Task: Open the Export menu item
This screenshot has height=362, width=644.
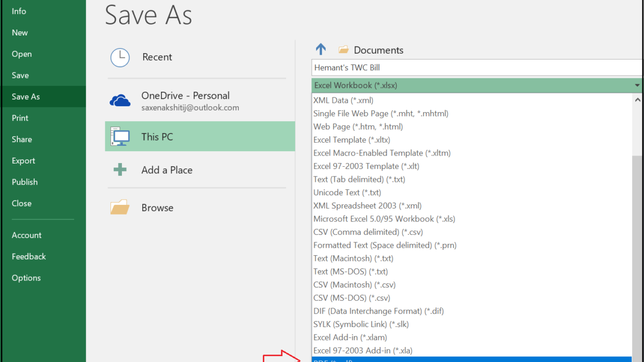Action: (24, 161)
